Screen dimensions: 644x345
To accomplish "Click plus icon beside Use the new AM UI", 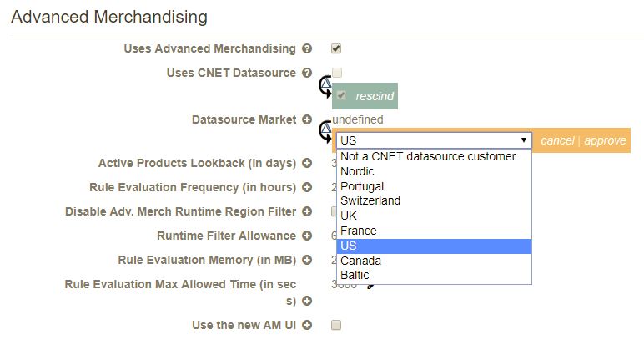I will tap(307, 325).
